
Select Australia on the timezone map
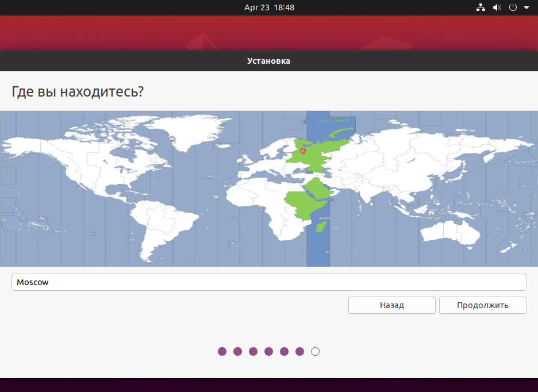coord(449,233)
